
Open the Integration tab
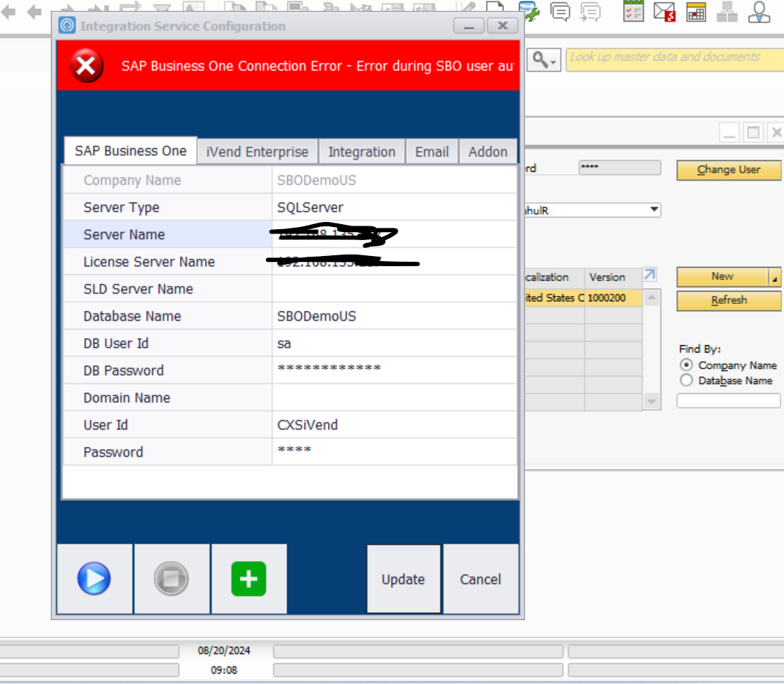362,152
